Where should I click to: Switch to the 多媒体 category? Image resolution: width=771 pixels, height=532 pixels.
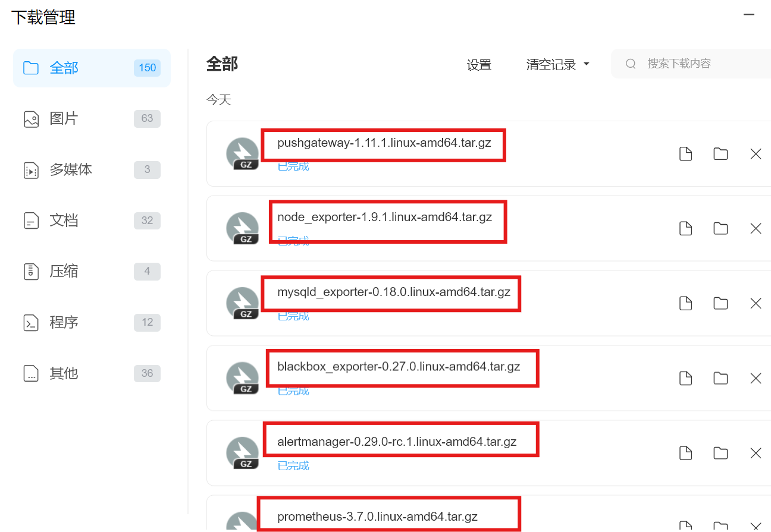pos(92,169)
